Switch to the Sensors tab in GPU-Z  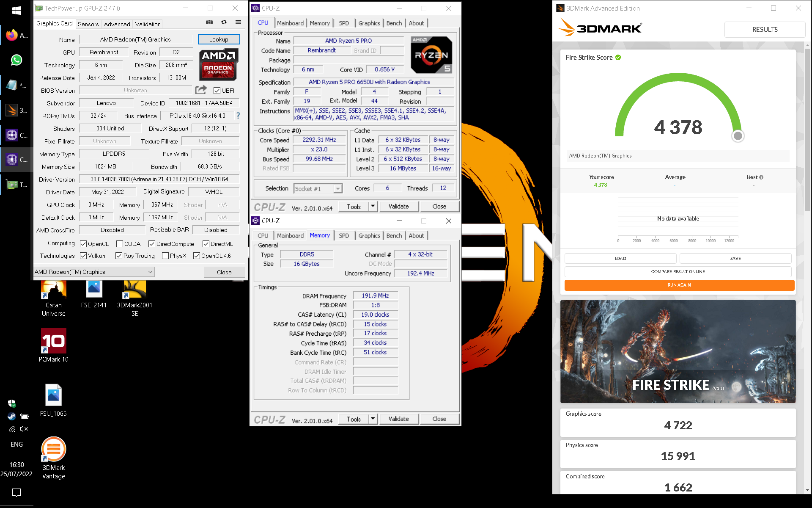(88, 24)
